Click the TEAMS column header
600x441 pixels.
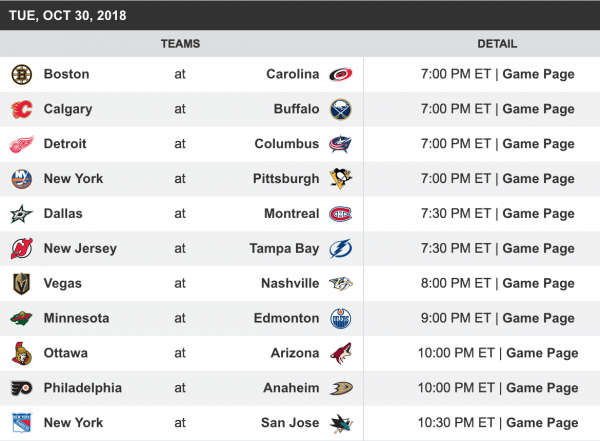pyautogui.click(x=180, y=44)
